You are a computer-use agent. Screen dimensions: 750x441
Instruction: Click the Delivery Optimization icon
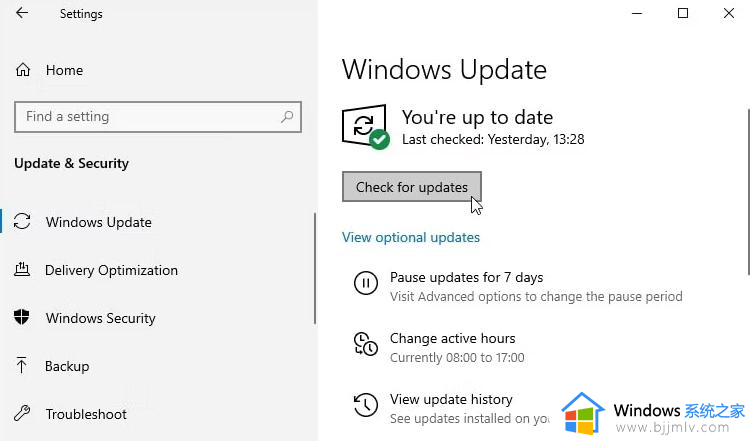pyautogui.click(x=22, y=270)
